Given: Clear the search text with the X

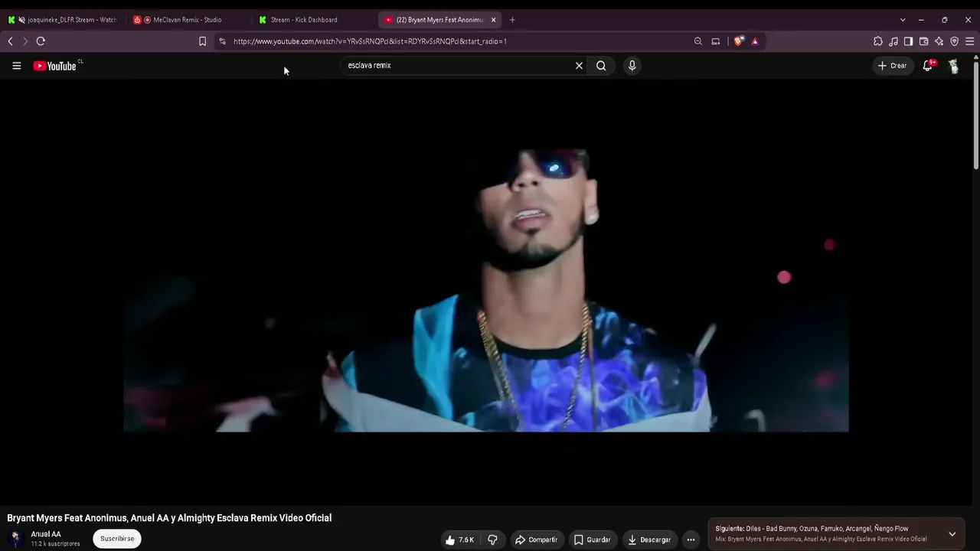Looking at the screenshot, I should pyautogui.click(x=579, y=66).
